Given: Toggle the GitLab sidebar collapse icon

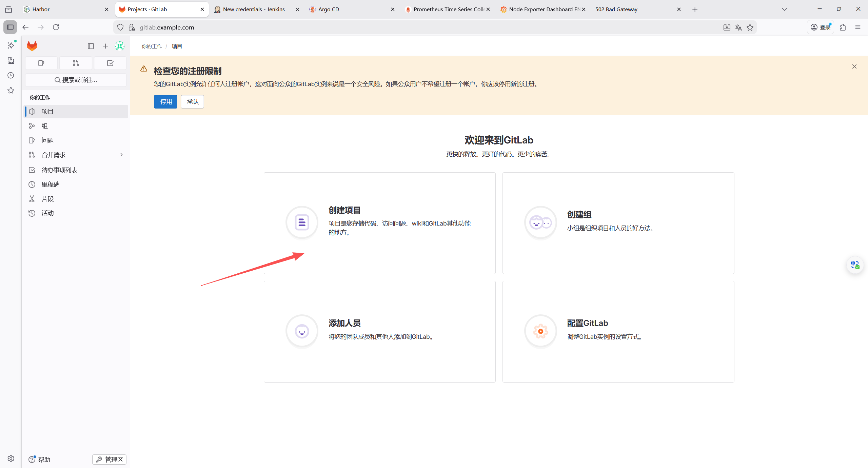Looking at the screenshot, I should click(x=91, y=46).
